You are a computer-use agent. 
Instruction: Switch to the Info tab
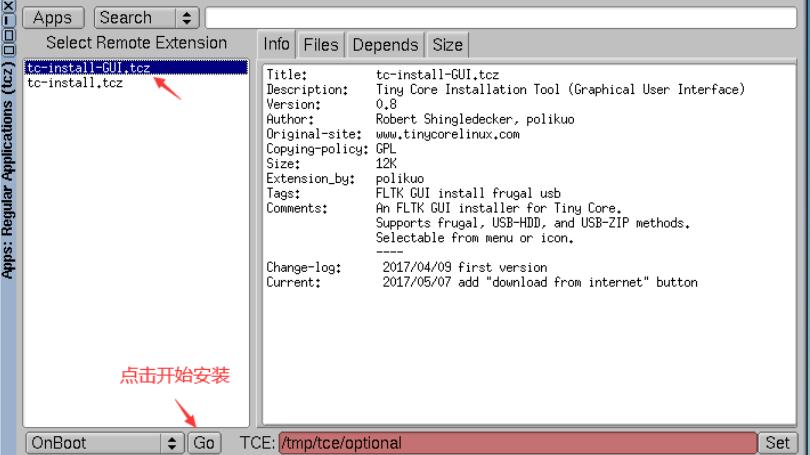pos(276,44)
